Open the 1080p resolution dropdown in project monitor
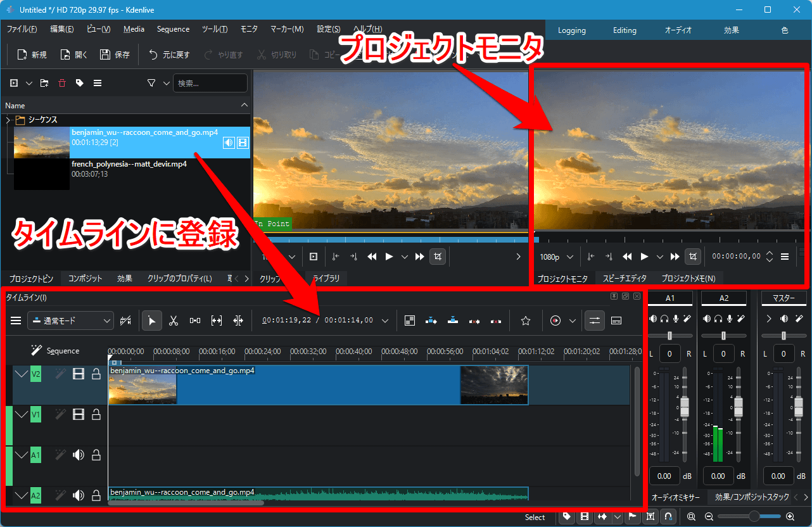Screen dimensions: 812x527 point(557,257)
